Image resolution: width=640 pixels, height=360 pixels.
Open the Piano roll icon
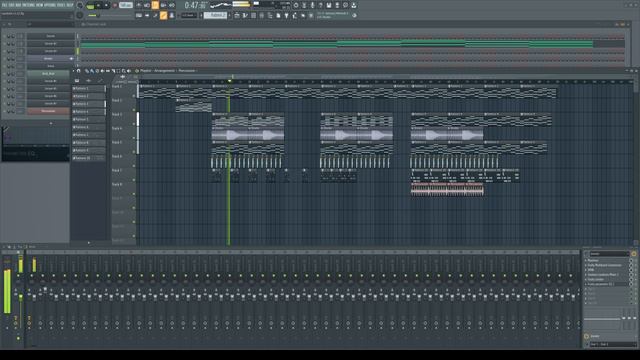(x=245, y=16)
